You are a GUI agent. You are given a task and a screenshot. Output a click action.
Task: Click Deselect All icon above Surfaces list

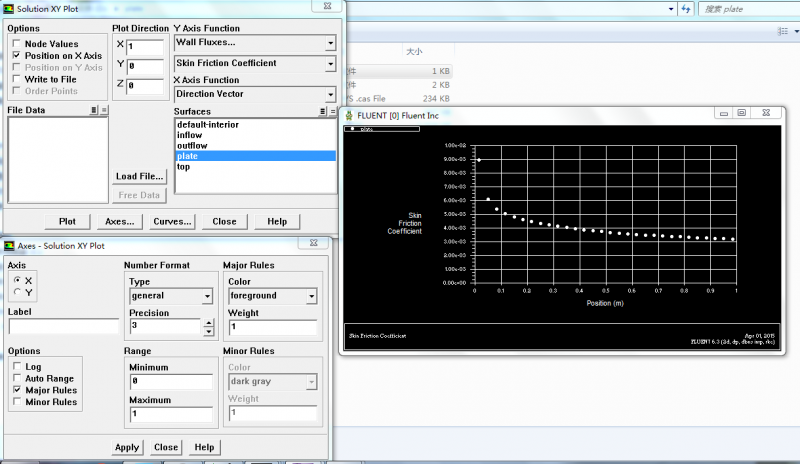[332, 110]
